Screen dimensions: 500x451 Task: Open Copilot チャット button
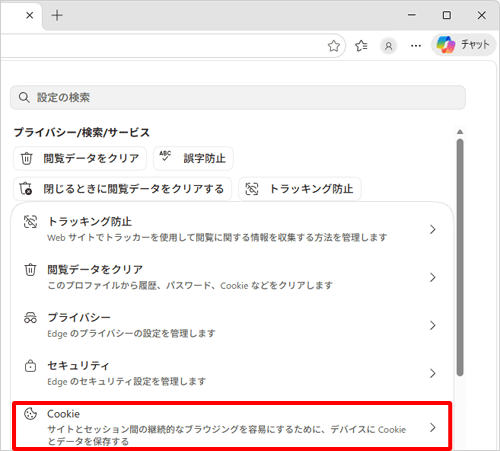pyautogui.click(x=463, y=44)
